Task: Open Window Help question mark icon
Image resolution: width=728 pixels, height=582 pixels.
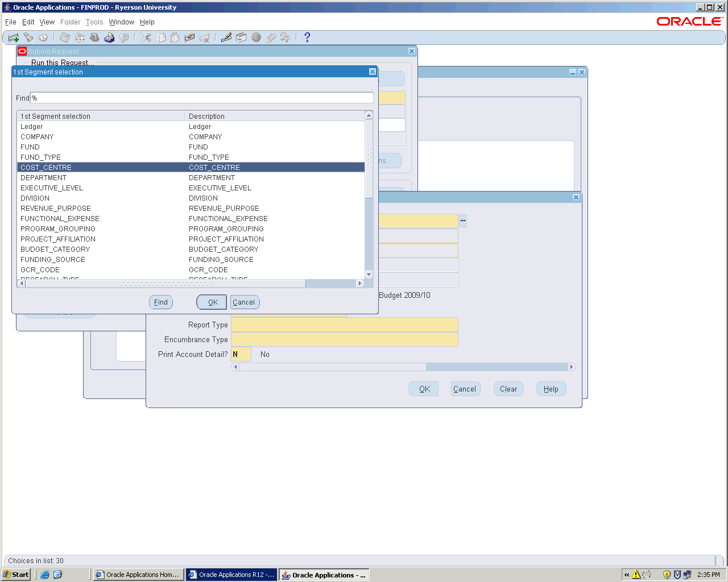Action: (307, 38)
